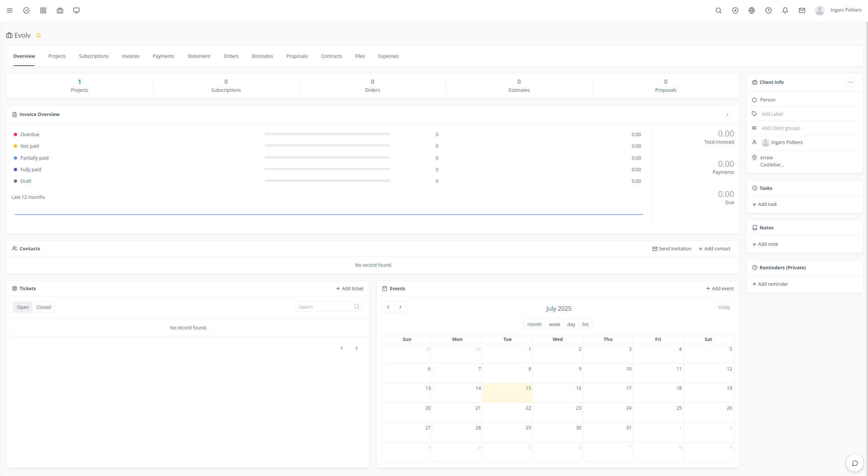Screen dimensions: 868x476
Task: Open the notifications bell icon
Action: 785,10
